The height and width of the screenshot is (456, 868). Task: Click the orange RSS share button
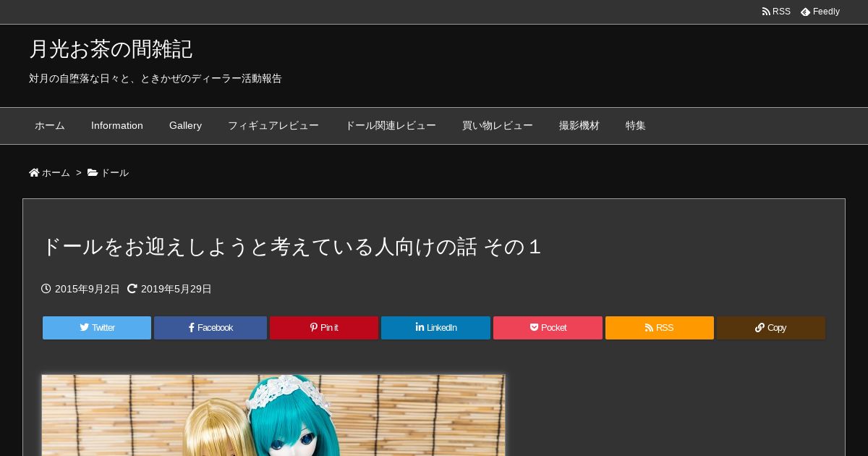point(660,328)
